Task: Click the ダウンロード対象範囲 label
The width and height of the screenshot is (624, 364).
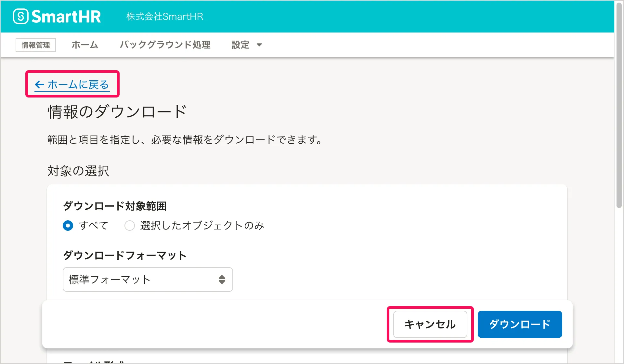Action: tap(115, 206)
